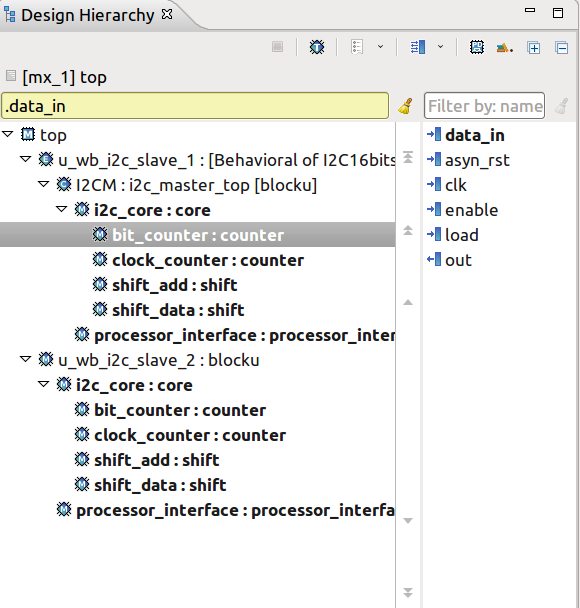Collapse the u_wb_i2c_slave_1 node
The width and height of the screenshot is (580, 608).
point(26,159)
